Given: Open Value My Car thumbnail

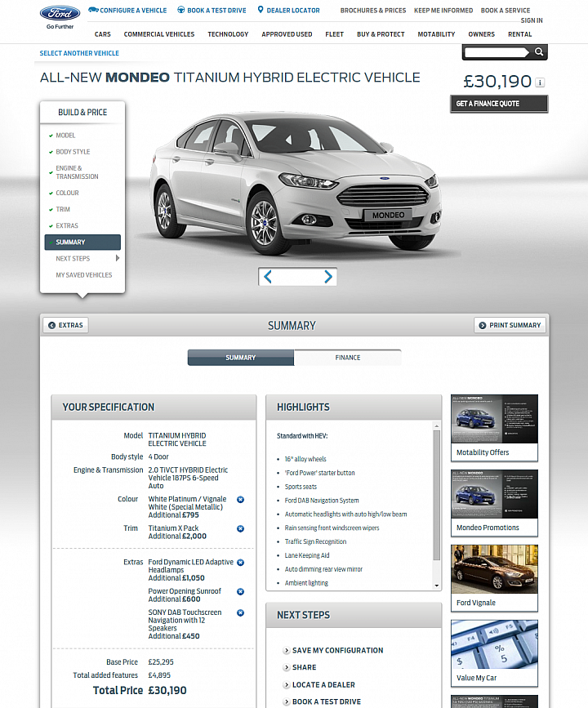Looking at the screenshot, I should click(495, 653).
